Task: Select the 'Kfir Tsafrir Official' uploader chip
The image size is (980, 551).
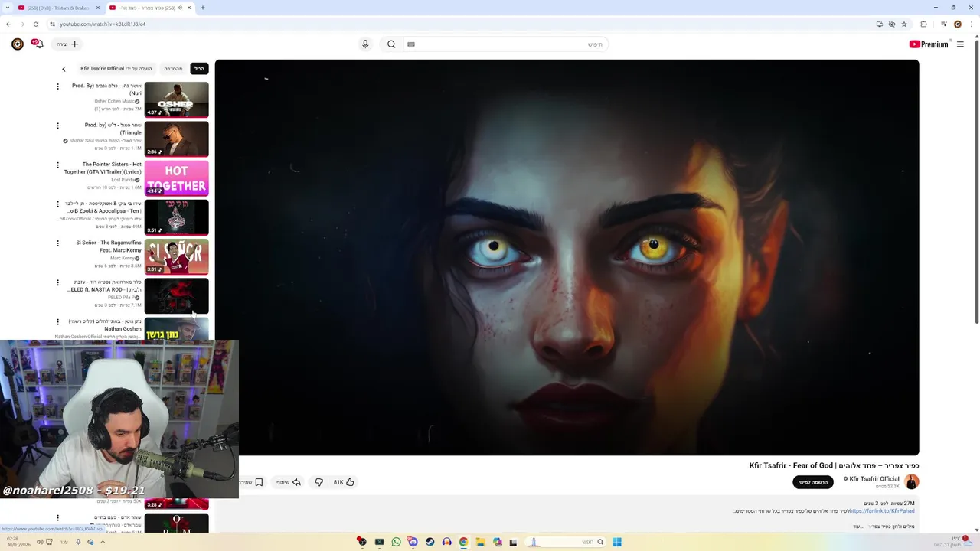Action: click(x=116, y=69)
